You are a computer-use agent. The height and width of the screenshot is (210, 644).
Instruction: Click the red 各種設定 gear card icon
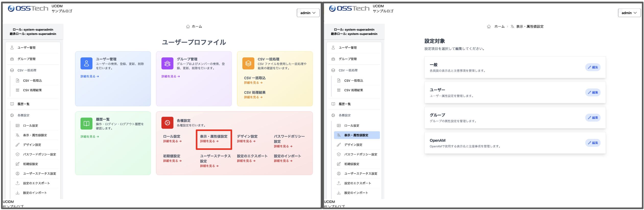point(167,123)
